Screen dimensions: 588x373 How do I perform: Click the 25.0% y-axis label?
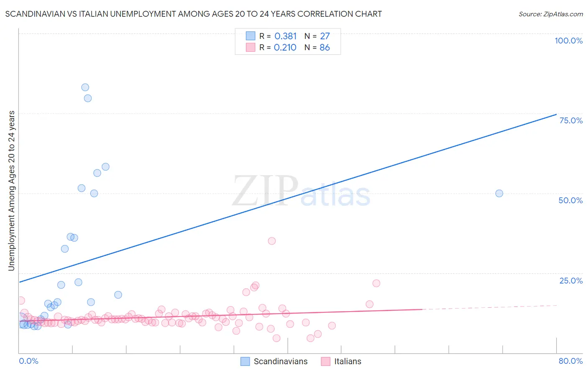click(x=571, y=281)
